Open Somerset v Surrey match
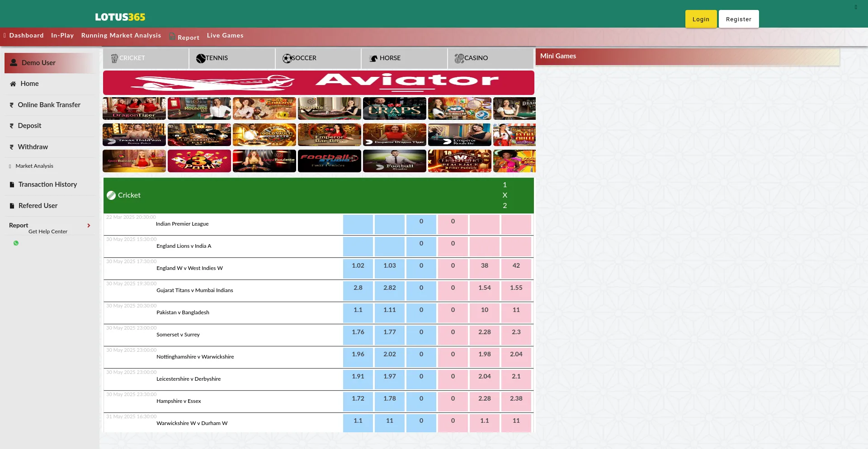 (178, 335)
